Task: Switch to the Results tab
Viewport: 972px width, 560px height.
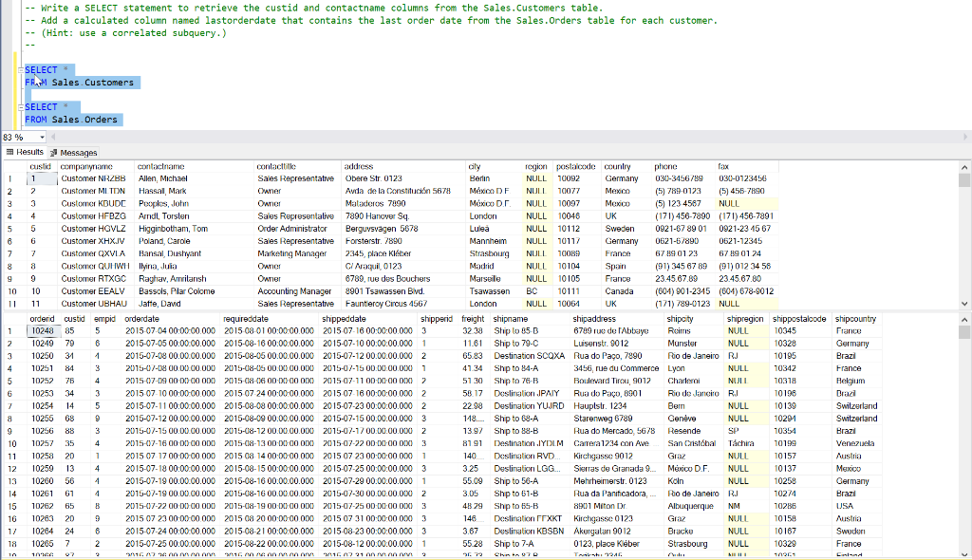Action: pyautogui.click(x=28, y=152)
